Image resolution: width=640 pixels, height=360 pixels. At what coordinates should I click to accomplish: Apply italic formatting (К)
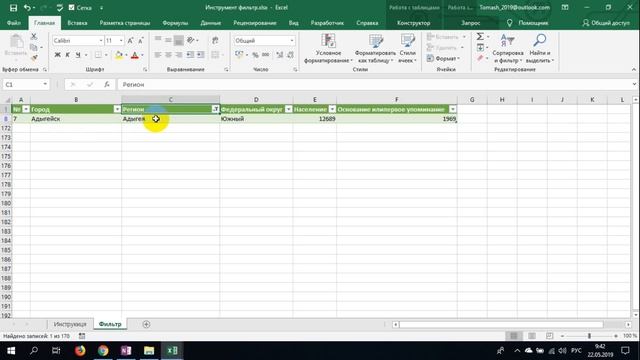coord(67,55)
